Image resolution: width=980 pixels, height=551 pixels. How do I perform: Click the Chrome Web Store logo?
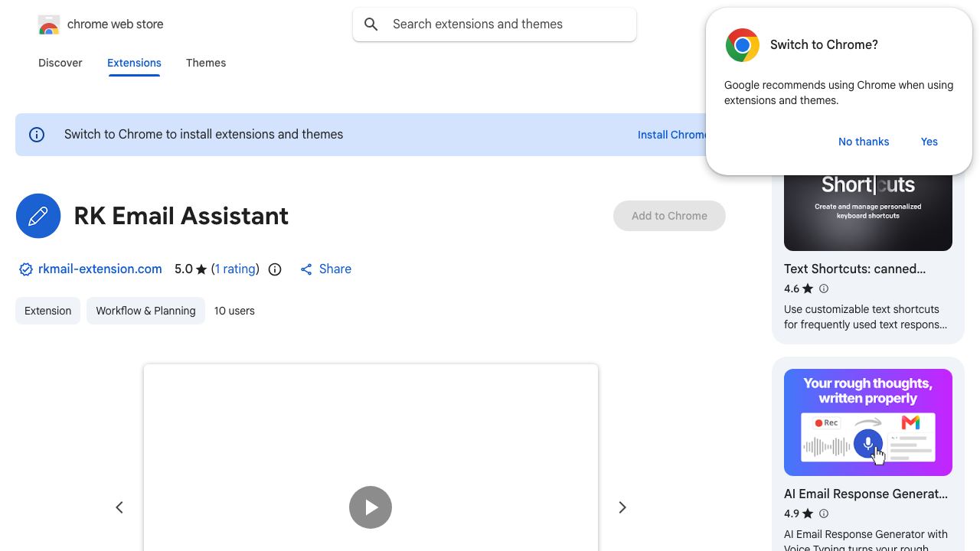pos(49,24)
